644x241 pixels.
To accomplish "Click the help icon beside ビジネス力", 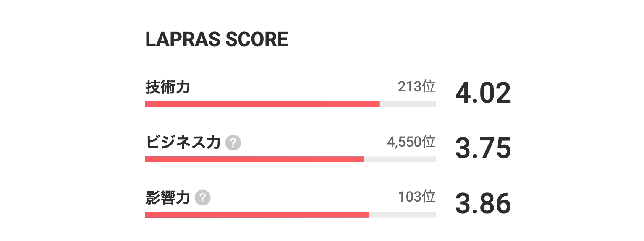I will pos(233,143).
